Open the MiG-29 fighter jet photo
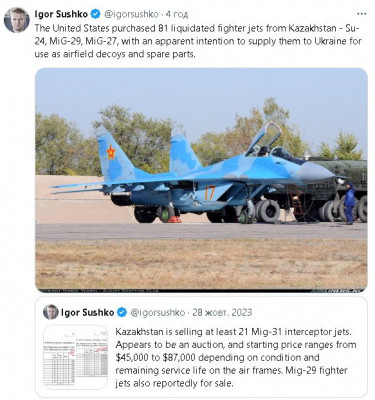This screenshot has width=375, height=400. (x=201, y=180)
